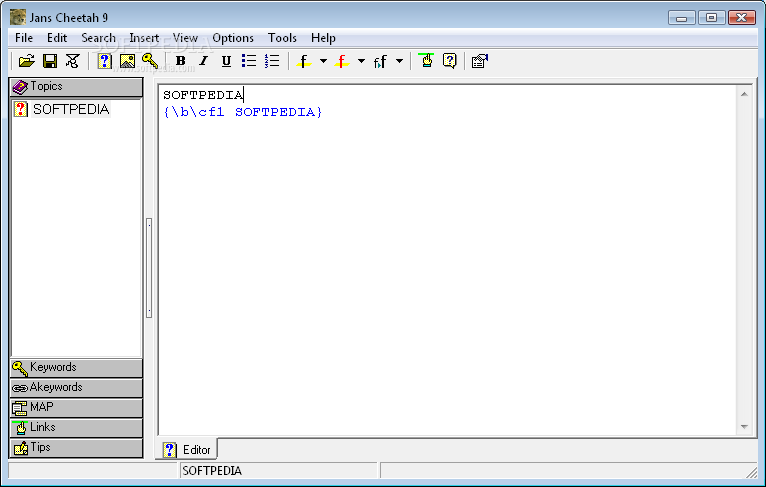
Task: Toggle italic formatting
Action: click(203, 61)
